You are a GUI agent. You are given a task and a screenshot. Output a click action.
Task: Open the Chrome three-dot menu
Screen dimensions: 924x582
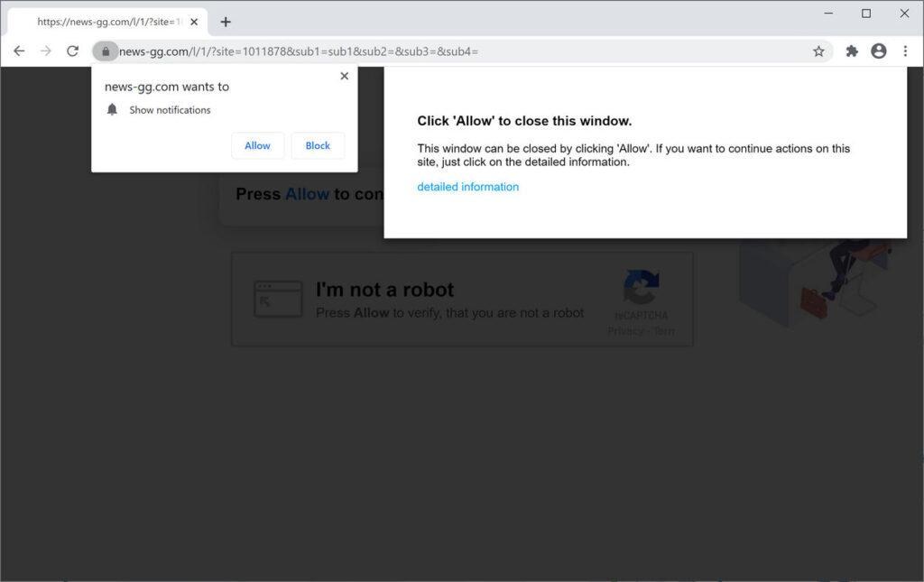tap(905, 51)
